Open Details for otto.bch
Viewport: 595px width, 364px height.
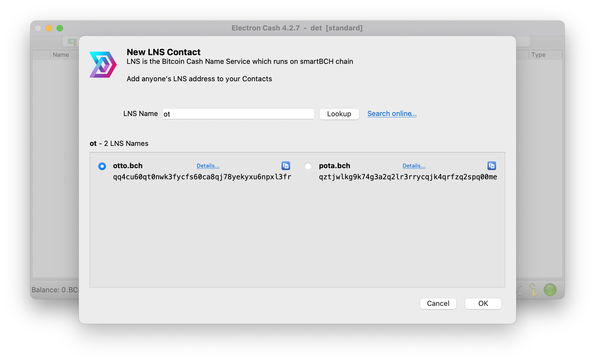tap(208, 166)
